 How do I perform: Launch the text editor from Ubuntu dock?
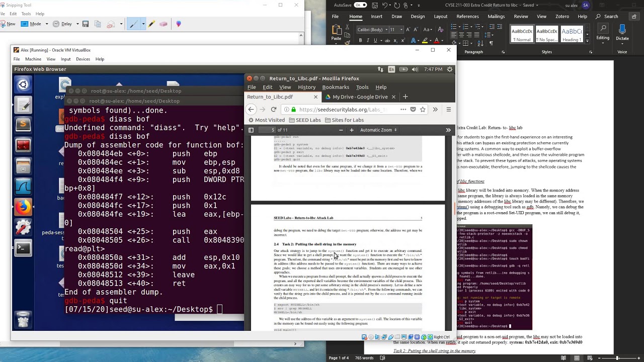(x=23, y=105)
